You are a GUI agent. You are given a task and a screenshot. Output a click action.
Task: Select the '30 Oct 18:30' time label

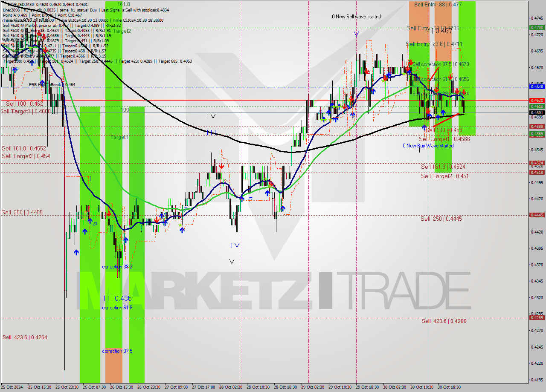(x=449, y=387)
